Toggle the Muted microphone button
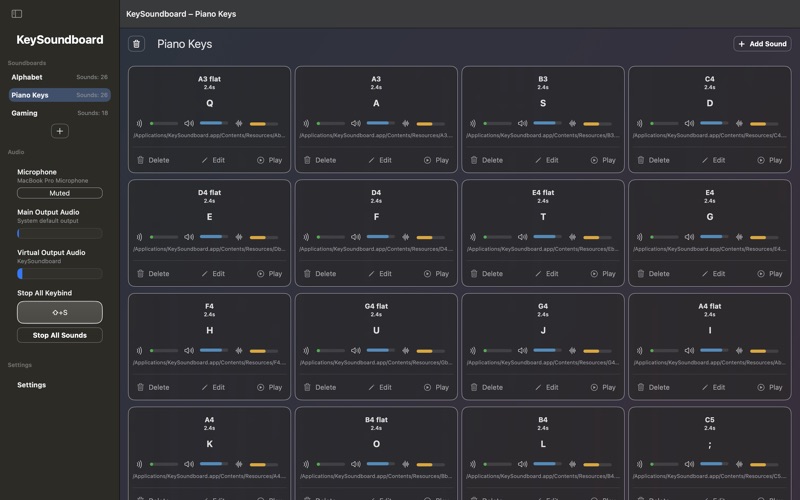The height and width of the screenshot is (500, 800). [60, 193]
